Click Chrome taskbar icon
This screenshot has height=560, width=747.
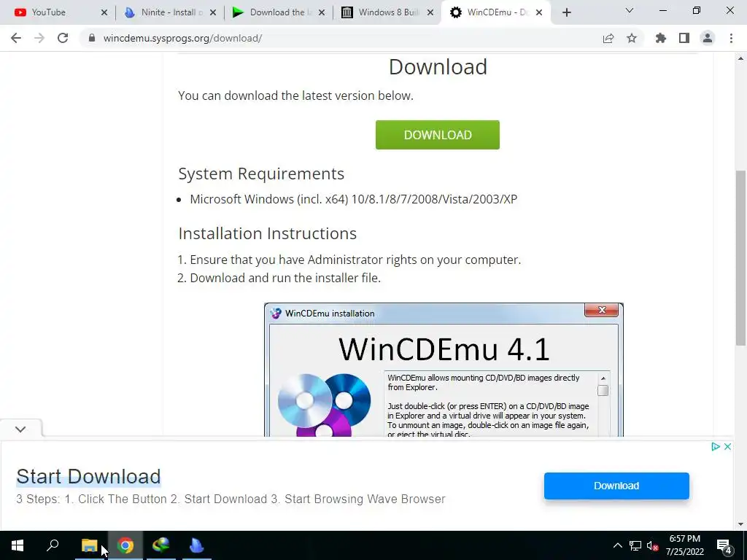pos(125,545)
